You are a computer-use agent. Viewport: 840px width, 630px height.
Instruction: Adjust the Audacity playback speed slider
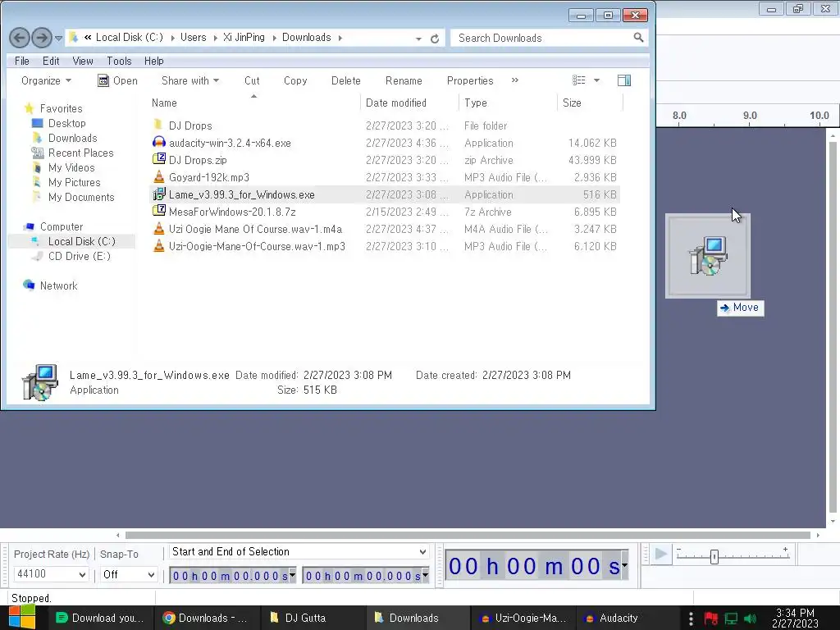point(714,557)
